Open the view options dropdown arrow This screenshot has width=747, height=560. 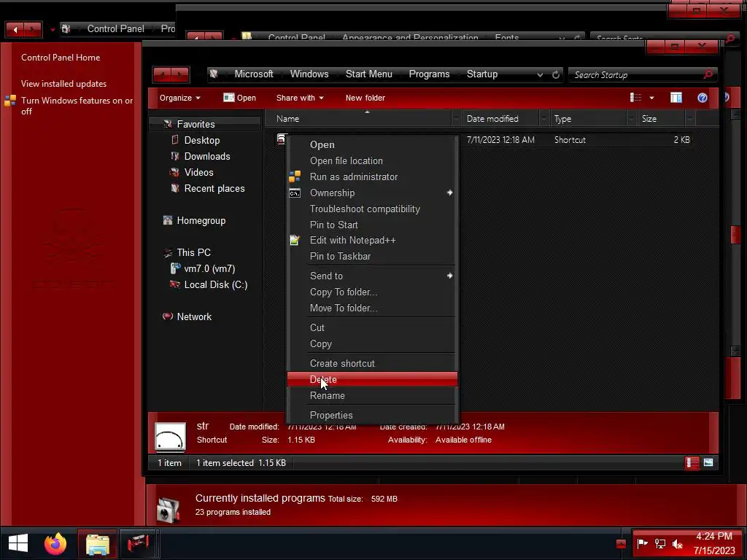point(651,98)
